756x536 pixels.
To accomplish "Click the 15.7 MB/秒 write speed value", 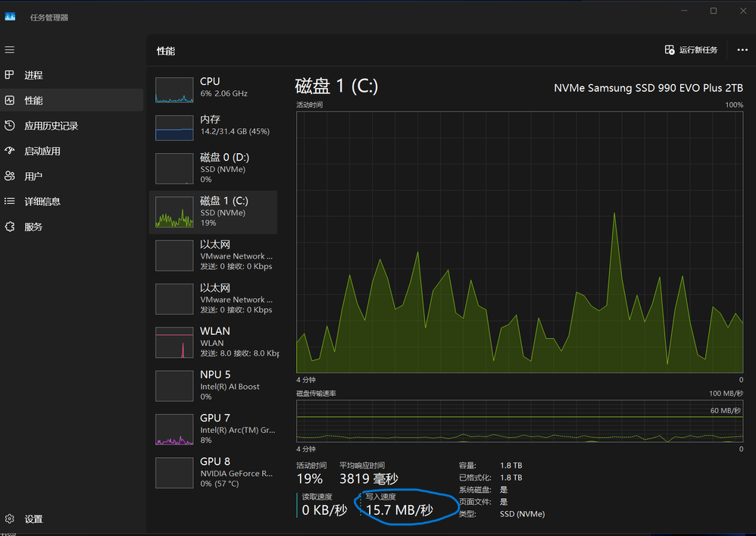I will 399,510.
